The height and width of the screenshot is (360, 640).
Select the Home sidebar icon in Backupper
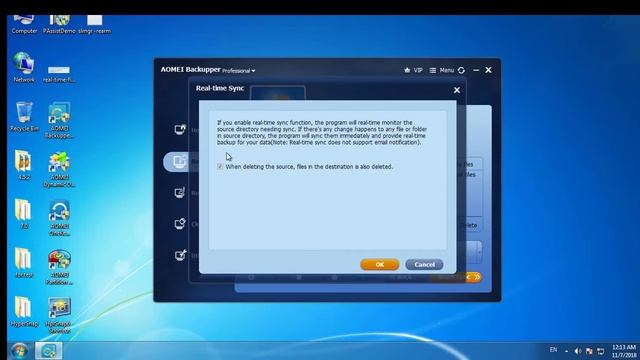point(180,129)
